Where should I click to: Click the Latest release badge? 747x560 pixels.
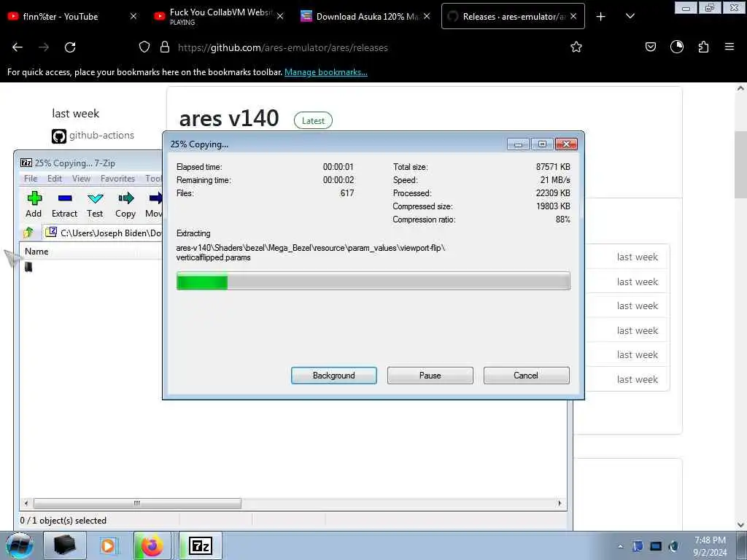coord(313,120)
